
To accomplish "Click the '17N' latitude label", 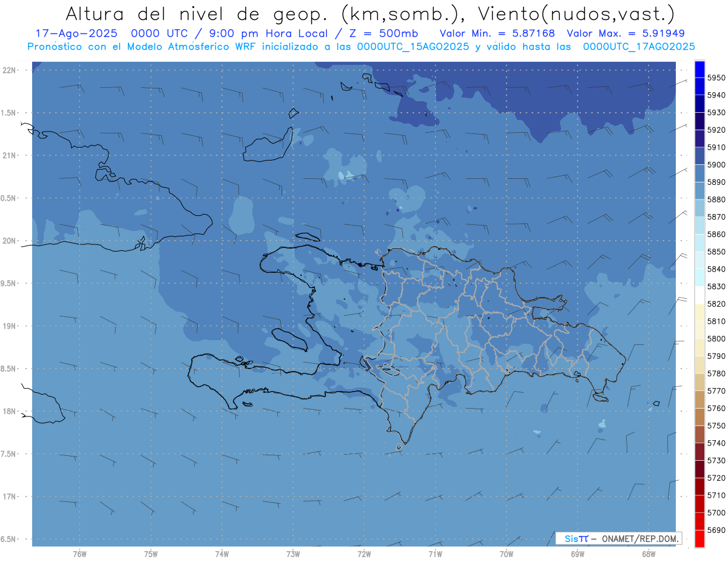I will click(9, 497).
